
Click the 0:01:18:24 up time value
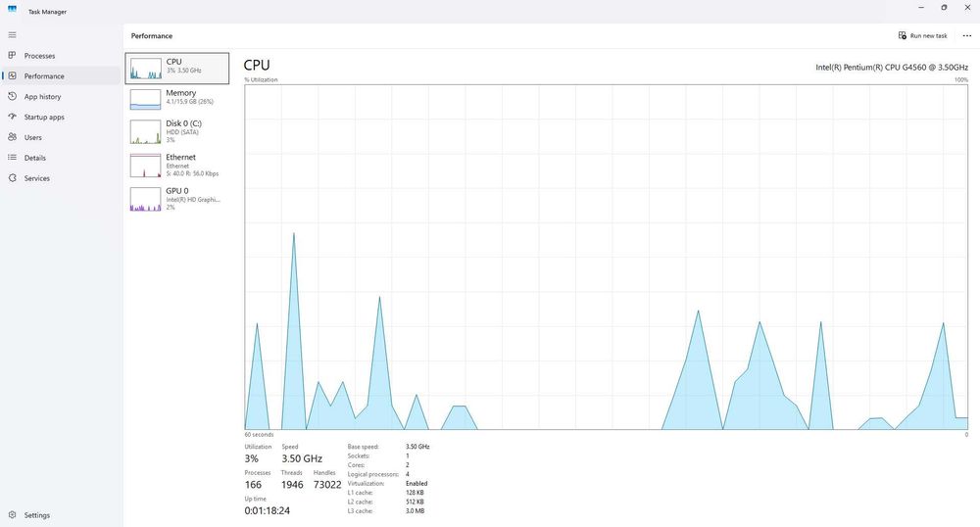click(x=267, y=510)
